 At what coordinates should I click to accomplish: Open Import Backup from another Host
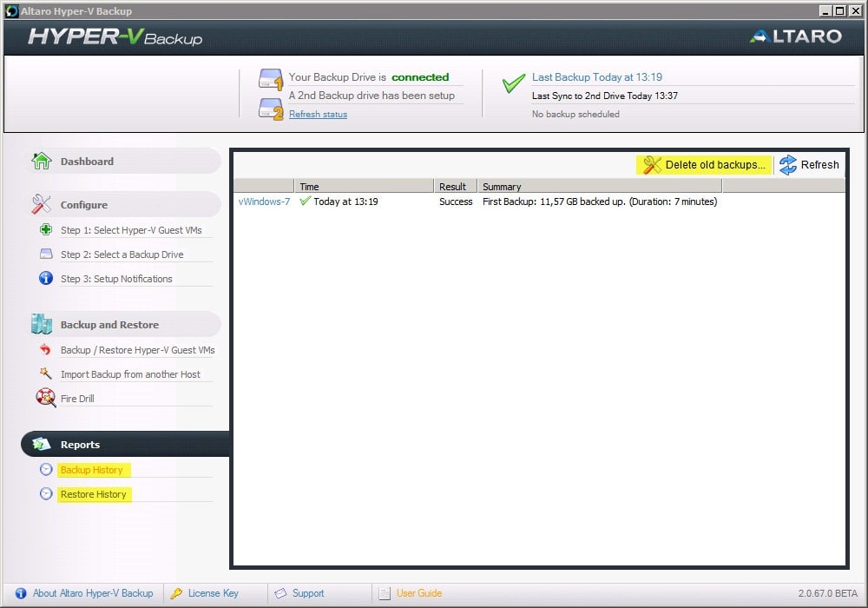130,374
